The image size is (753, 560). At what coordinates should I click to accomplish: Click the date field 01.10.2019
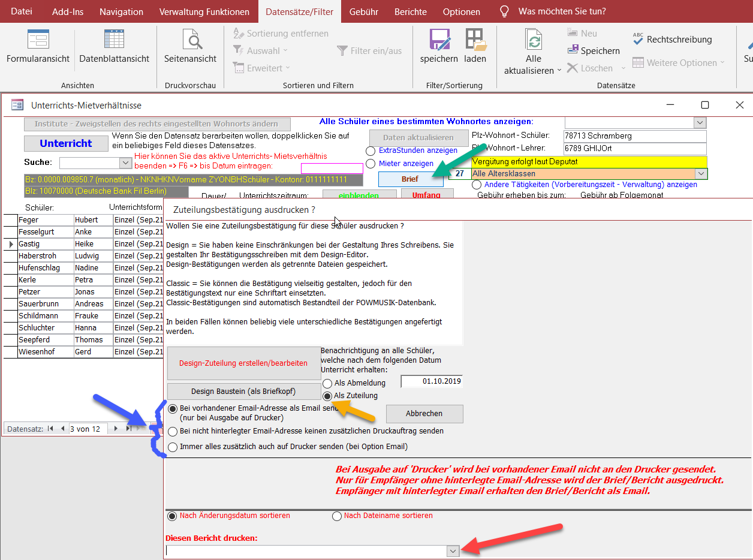tap(432, 381)
